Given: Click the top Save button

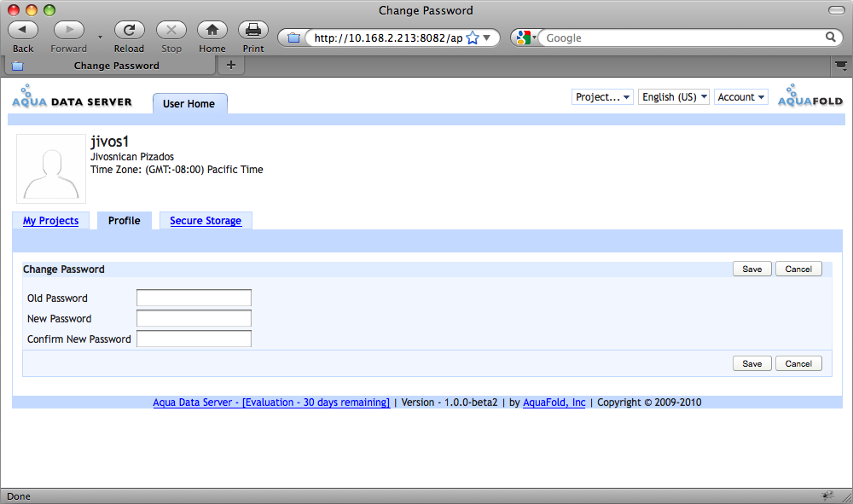Looking at the screenshot, I should [751, 269].
